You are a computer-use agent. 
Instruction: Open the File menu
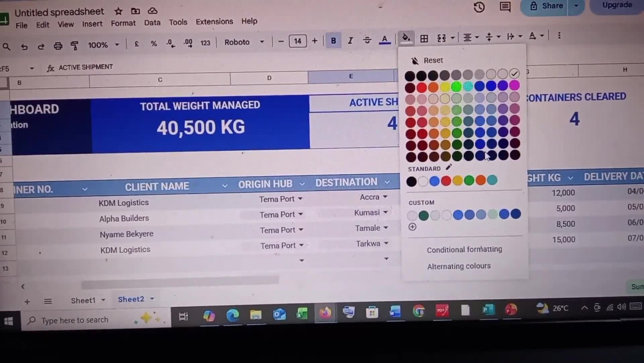click(x=21, y=25)
